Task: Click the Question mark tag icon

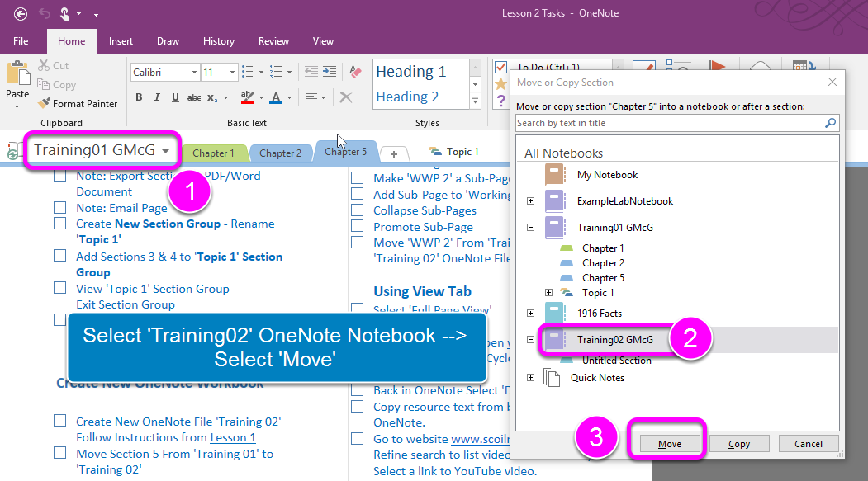Action: tap(501, 100)
